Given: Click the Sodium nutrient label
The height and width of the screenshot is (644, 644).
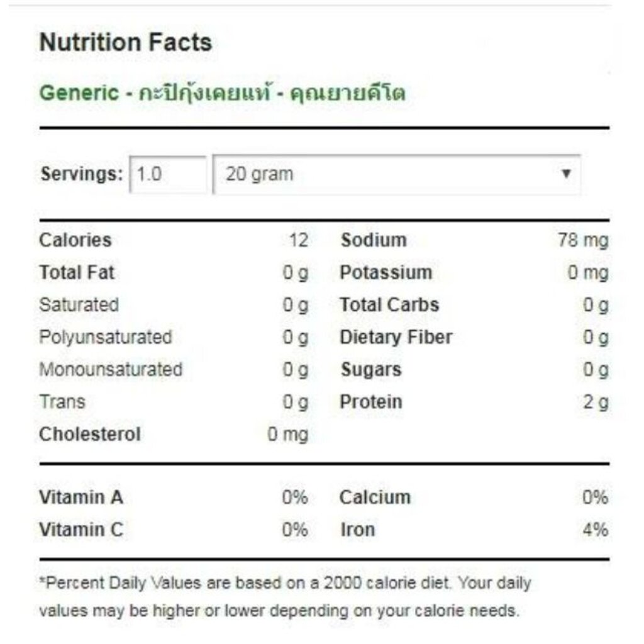Looking at the screenshot, I should pos(374,240).
